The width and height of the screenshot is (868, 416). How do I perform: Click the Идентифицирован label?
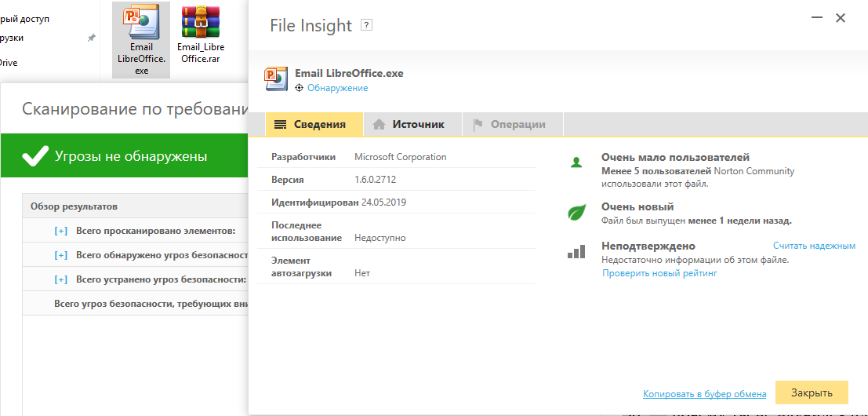click(315, 203)
